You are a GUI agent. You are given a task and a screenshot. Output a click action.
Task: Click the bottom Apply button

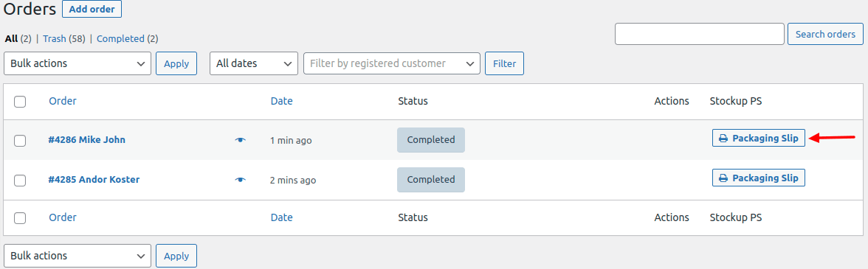[176, 256]
